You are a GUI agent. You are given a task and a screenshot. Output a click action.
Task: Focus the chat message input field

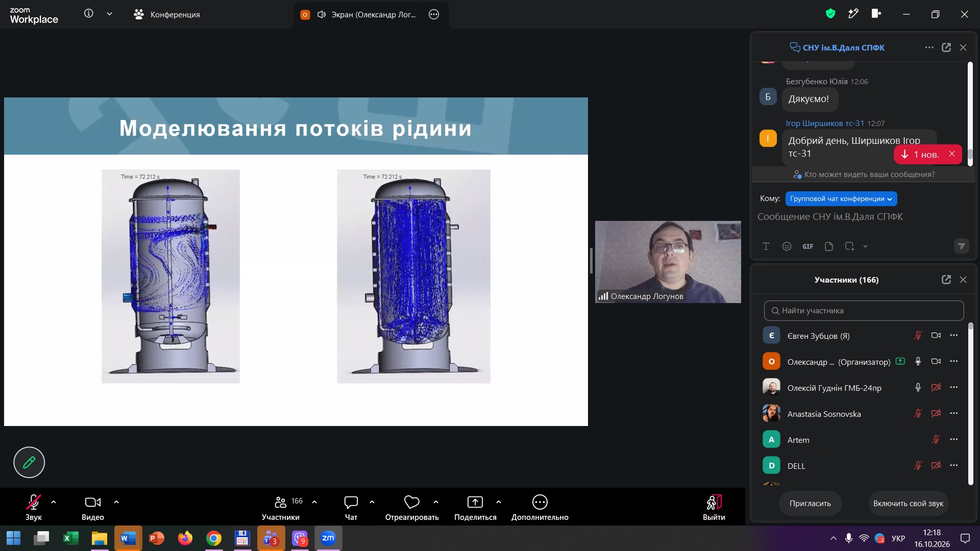(863, 217)
